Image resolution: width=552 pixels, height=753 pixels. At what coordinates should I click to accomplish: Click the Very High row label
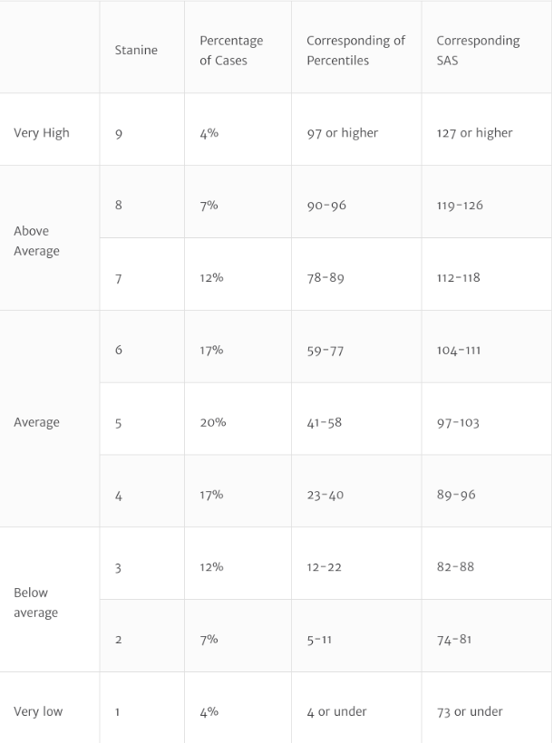tap(41, 133)
